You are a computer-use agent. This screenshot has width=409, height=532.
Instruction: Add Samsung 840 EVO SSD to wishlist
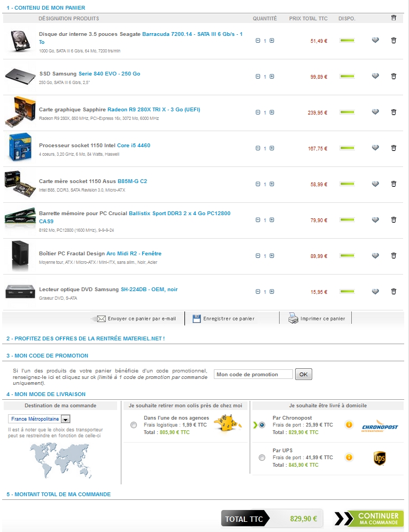click(x=375, y=76)
